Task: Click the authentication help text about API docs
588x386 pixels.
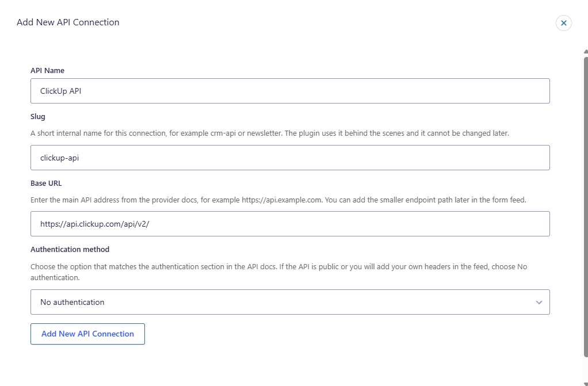Action: pyautogui.click(x=278, y=272)
